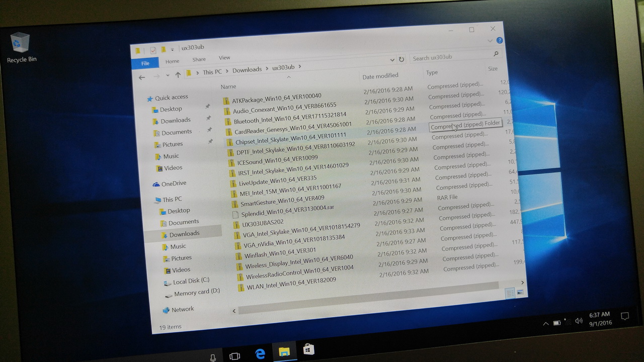Screen dimensions: 644x362
Task: Sort by the Type column header
Action: [432, 72]
